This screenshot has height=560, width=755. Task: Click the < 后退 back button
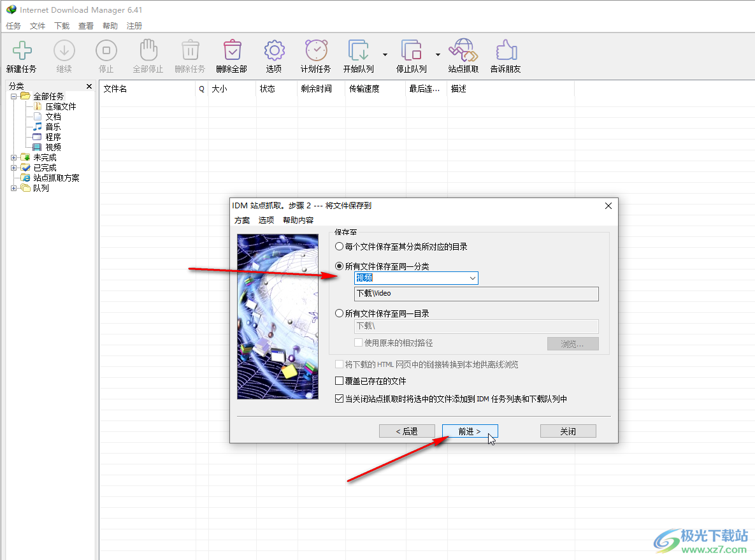(407, 431)
